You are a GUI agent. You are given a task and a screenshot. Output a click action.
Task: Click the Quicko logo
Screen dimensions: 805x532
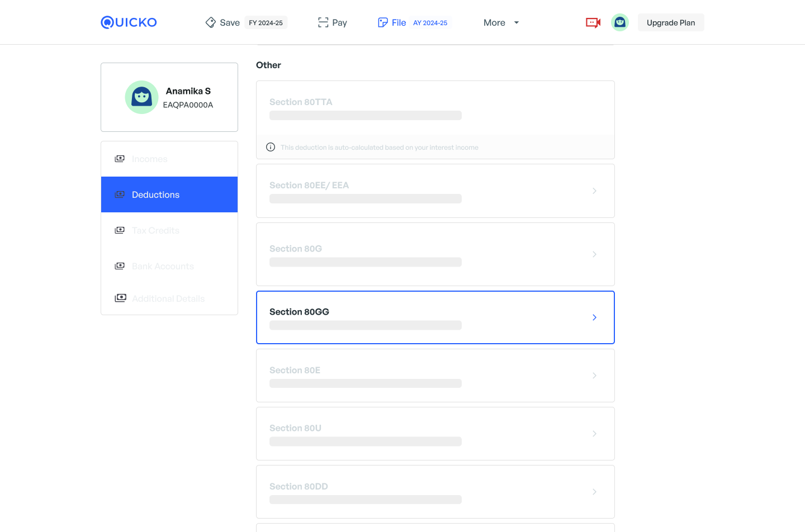(x=129, y=22)
